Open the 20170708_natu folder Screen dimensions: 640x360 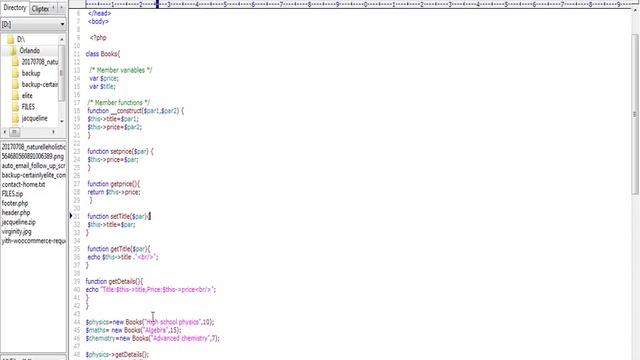[x=40, y=62]
